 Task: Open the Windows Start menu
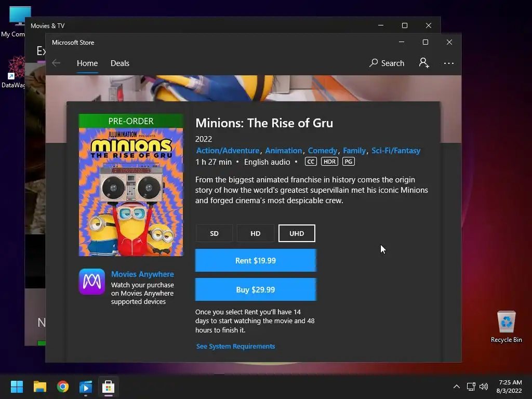tap(17, 387)
